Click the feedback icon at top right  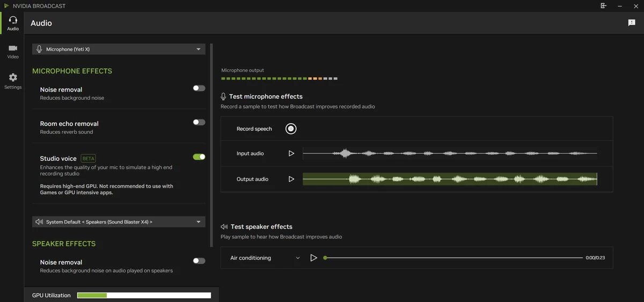632,23
